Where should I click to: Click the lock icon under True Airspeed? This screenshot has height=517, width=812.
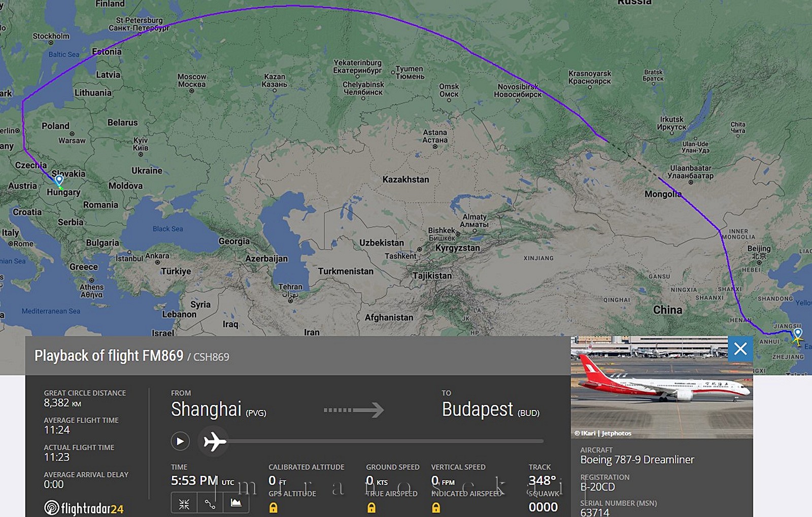coord(371,507)
